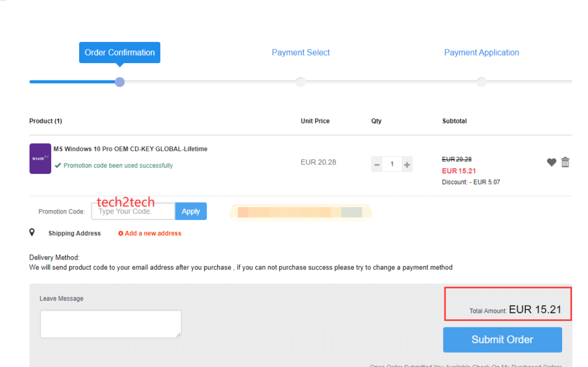Jump to the Payment Application step
The width and height of the screenshot is (588, 367).
pyautogui.click(x=481, y=52)
